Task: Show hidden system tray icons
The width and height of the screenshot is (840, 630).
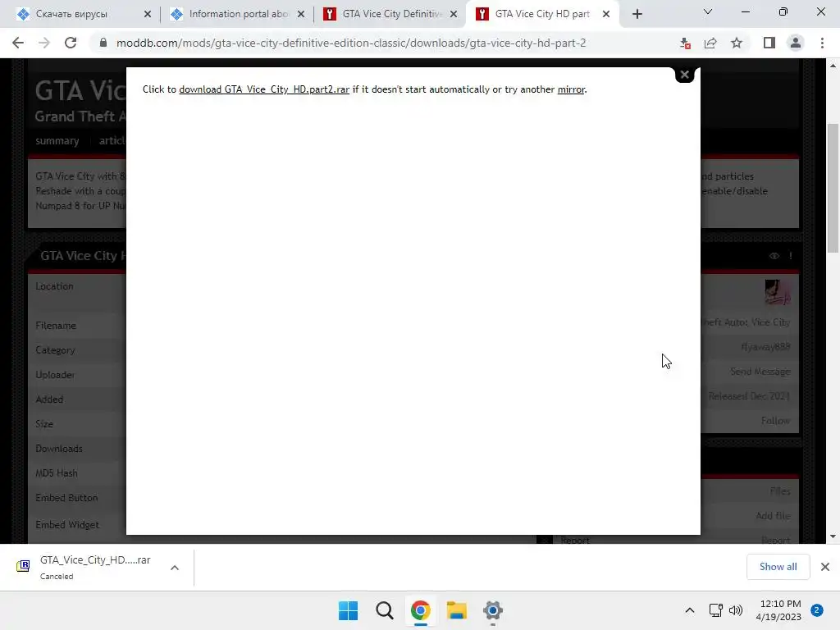Action: pyautogui.click(x=690, y=610)
